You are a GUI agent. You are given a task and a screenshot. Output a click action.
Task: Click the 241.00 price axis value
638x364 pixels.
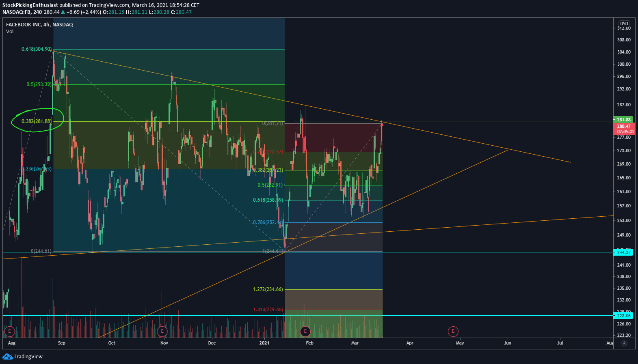[624, 265]
